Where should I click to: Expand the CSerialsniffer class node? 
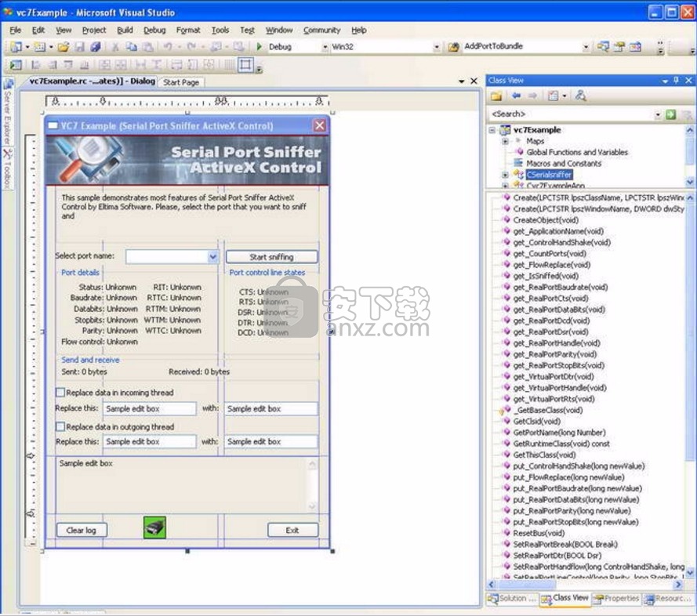tap(505, 175)
